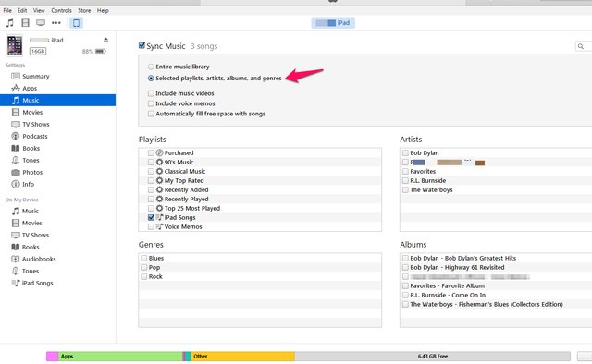Viewport: 592px width, 364px height.
Task: Click the green Apps segment of storage bar
Action: click(120, 356)
